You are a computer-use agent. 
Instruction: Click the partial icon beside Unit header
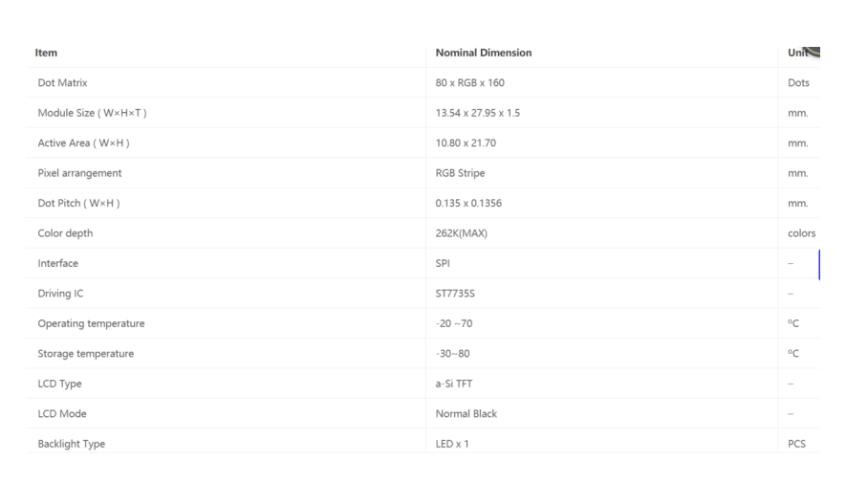(813, 52)
